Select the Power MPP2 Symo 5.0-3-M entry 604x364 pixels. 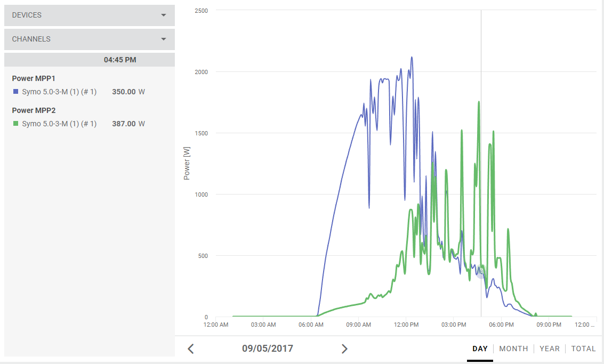pos(59,124)
